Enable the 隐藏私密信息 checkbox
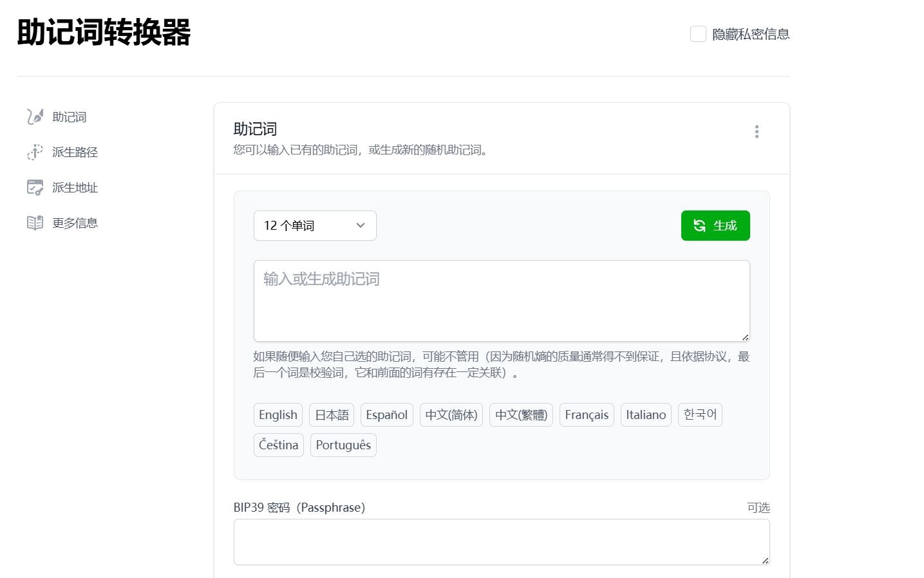The height and width of the screenshot is (578, 924). coord(698,33)
